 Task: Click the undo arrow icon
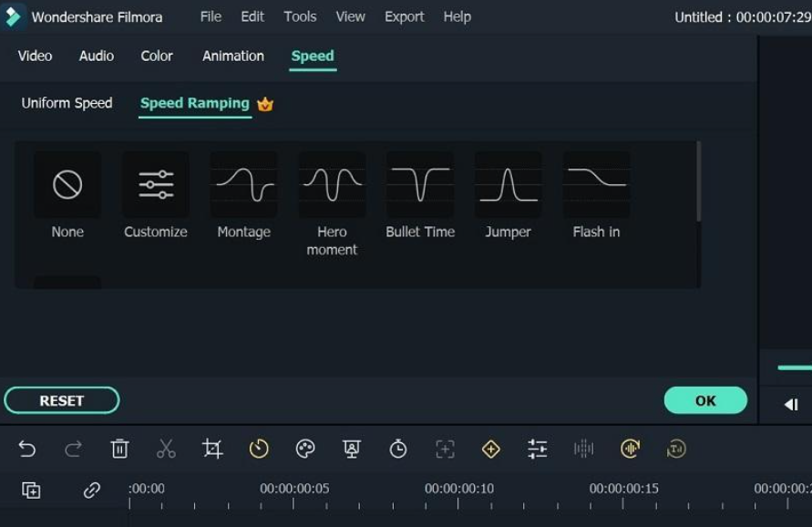[27, 449]
